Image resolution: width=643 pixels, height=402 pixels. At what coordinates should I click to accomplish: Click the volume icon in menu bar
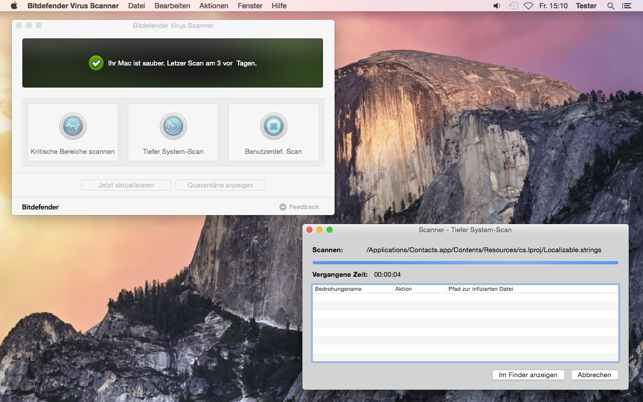coord(497,6)
